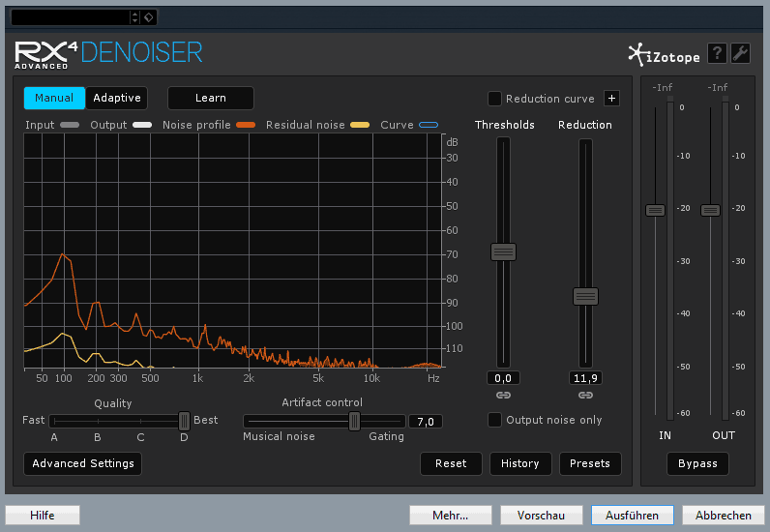The width and height of the screenshot is (770, 532).
Task: Open iZotope help question mark icon
Action: (x=717, y=53)
